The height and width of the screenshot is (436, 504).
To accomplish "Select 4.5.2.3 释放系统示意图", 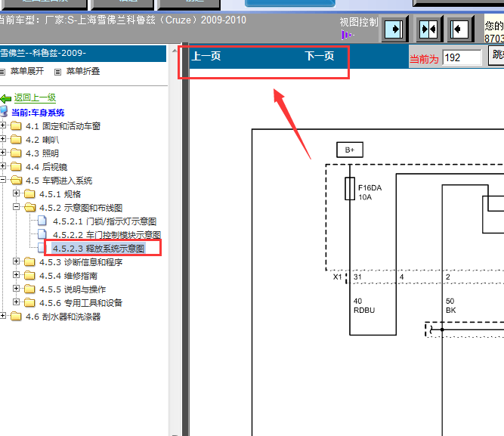I will tap(99, 249).
